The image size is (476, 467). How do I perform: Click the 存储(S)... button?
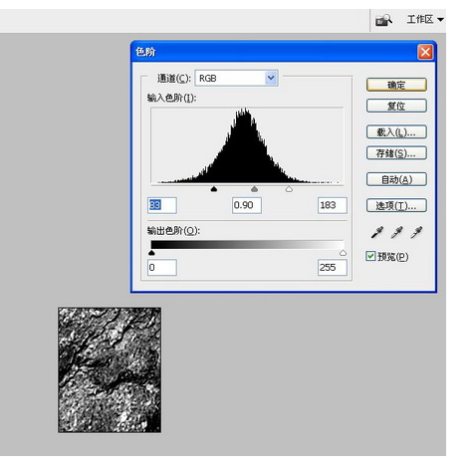396,153
